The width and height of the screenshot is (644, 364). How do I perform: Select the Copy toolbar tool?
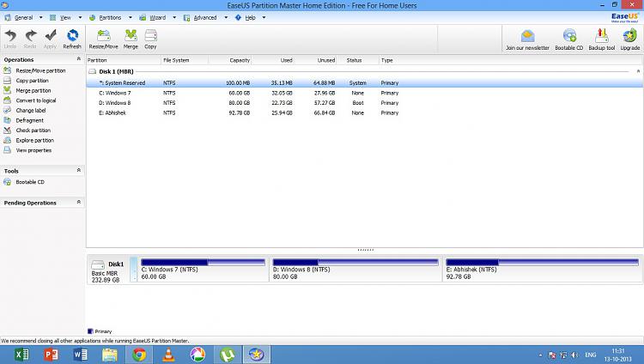(151, 39)
